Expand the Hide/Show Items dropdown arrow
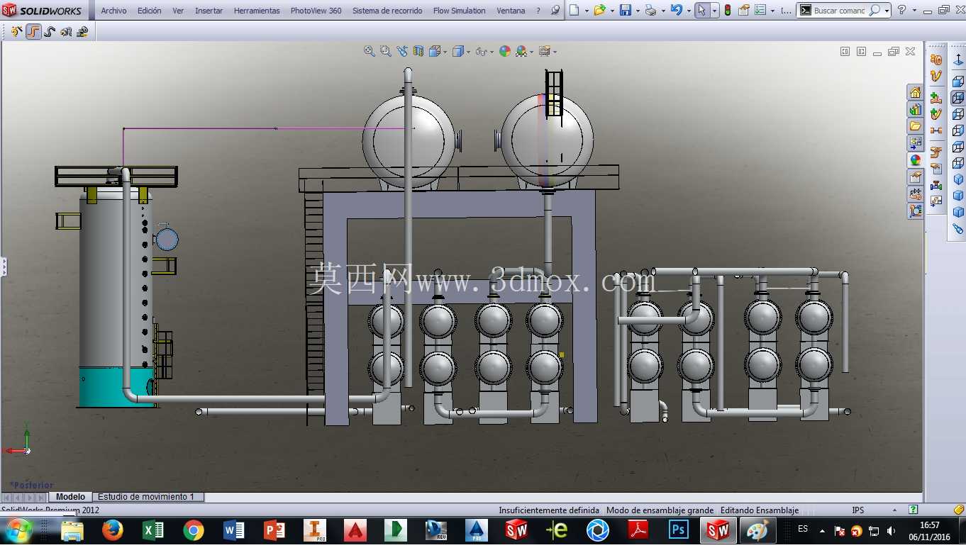 point(492,52)
